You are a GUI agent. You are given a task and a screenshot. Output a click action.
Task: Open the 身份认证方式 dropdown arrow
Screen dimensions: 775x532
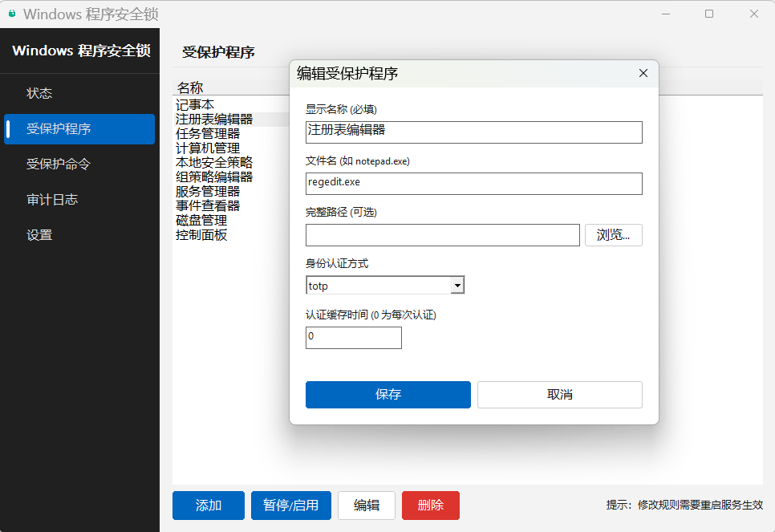[x=457, y=285]
